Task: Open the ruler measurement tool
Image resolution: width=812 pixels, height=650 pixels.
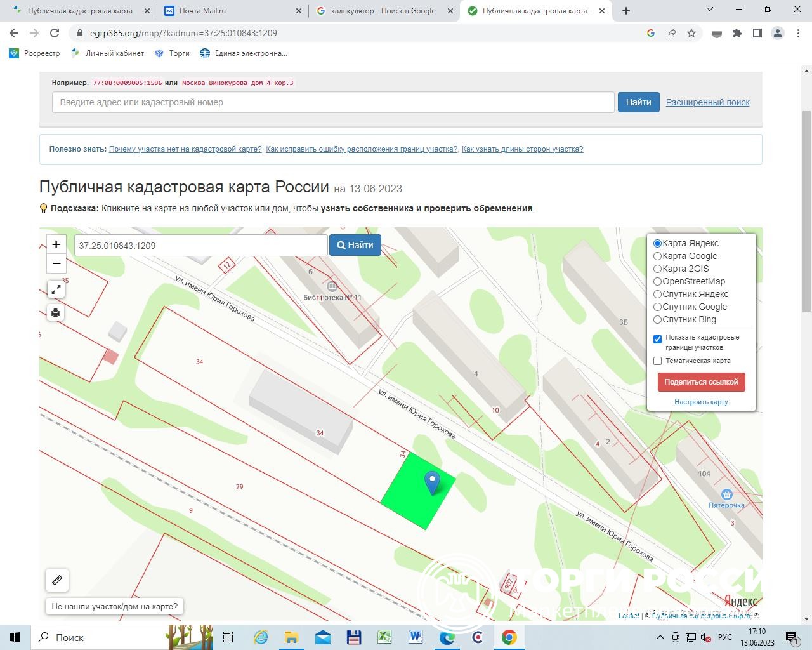Action: (x=56, y=580)
